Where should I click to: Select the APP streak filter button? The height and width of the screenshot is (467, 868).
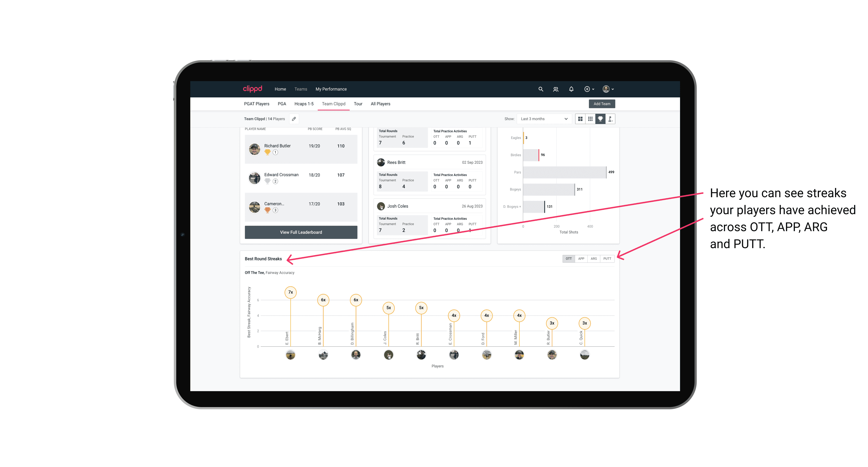(x=580, y=258)
